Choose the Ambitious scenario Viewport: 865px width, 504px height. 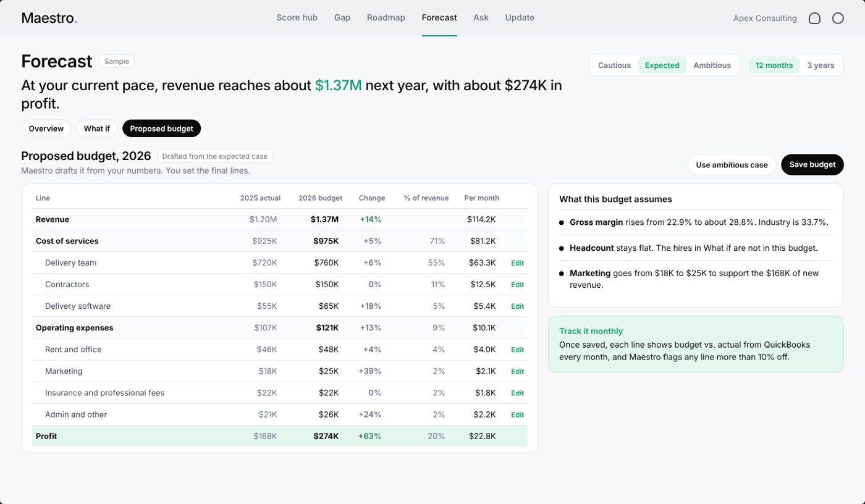point(712,65)
